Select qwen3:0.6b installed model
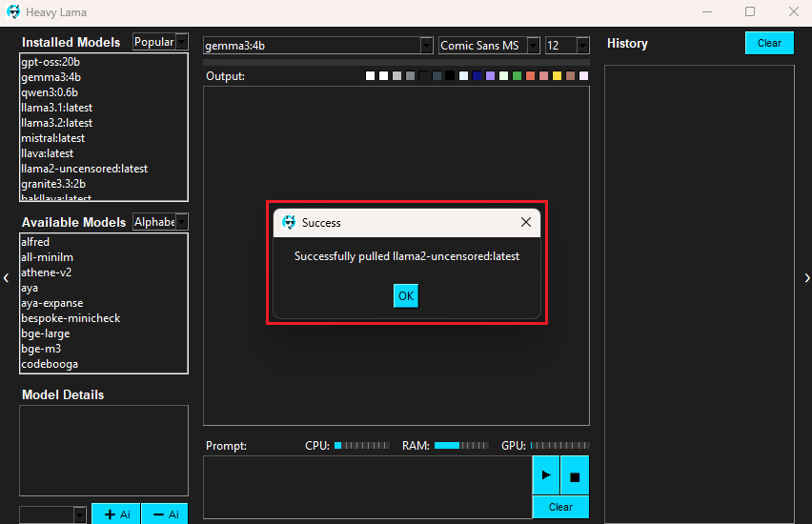Viewport: 812px width, 524px height. [x=50, y=92]
